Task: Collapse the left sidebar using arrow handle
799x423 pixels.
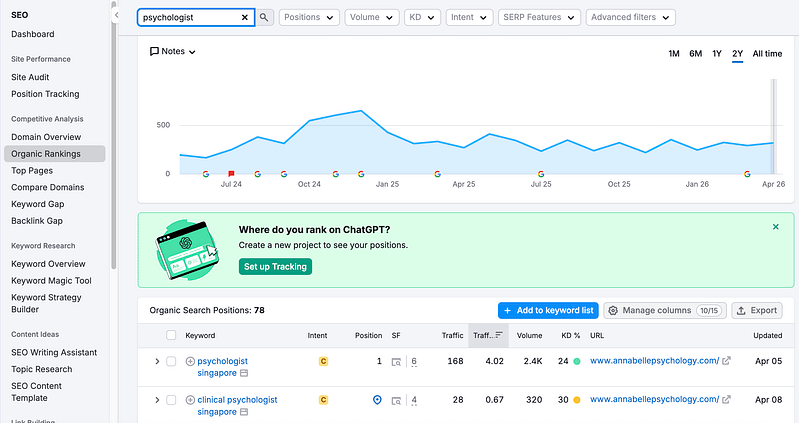Action: 118,18
